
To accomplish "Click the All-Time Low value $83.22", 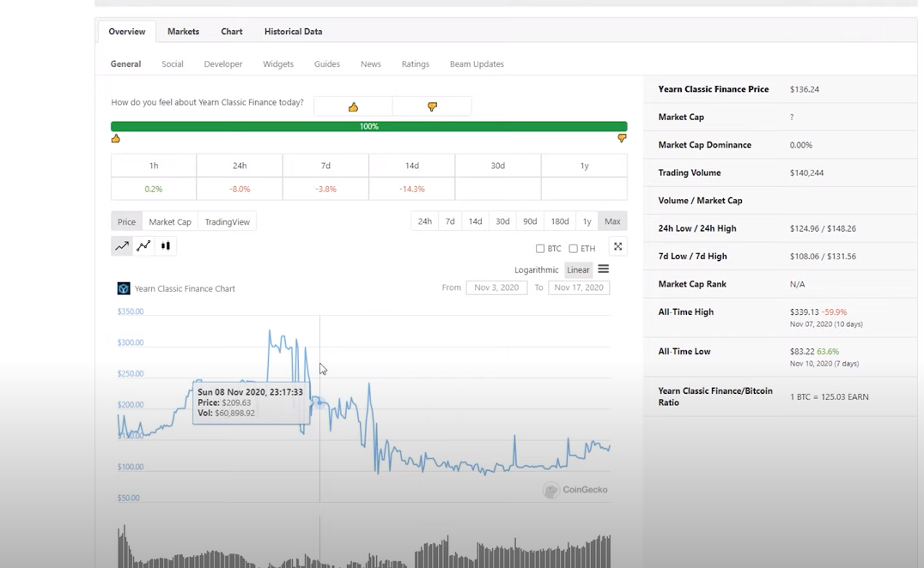I will coord(802,352).
